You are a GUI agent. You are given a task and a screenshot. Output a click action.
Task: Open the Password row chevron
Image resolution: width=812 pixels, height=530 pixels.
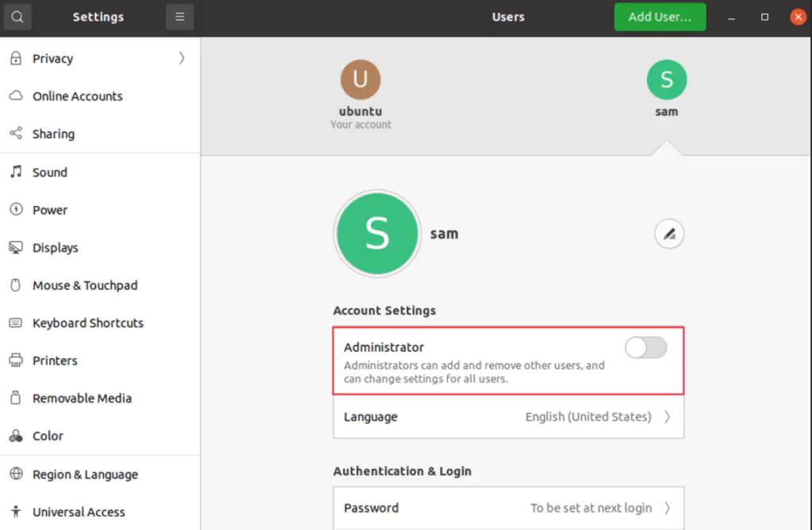click(667, 508)
